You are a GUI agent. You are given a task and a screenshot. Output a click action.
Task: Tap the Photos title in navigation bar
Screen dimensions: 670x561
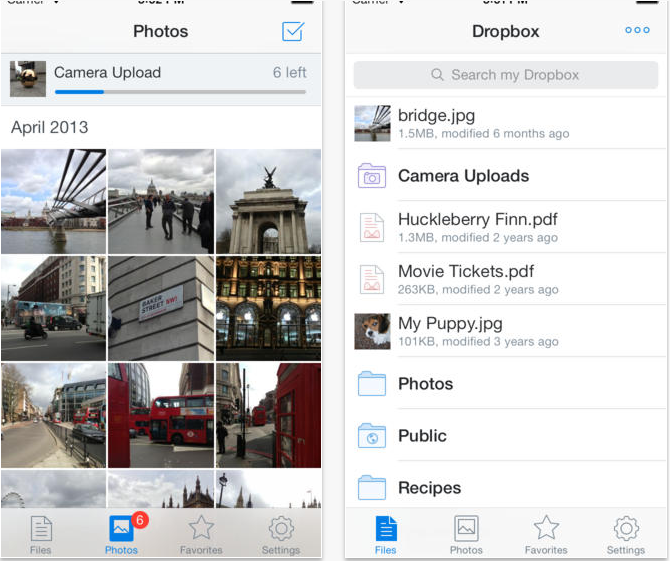(161, 31)
